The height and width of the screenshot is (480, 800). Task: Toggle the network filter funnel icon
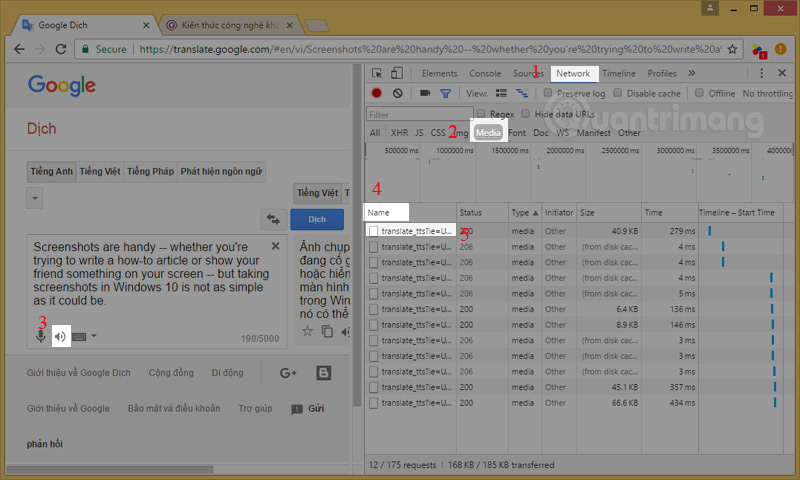click(x=445, y=93)
